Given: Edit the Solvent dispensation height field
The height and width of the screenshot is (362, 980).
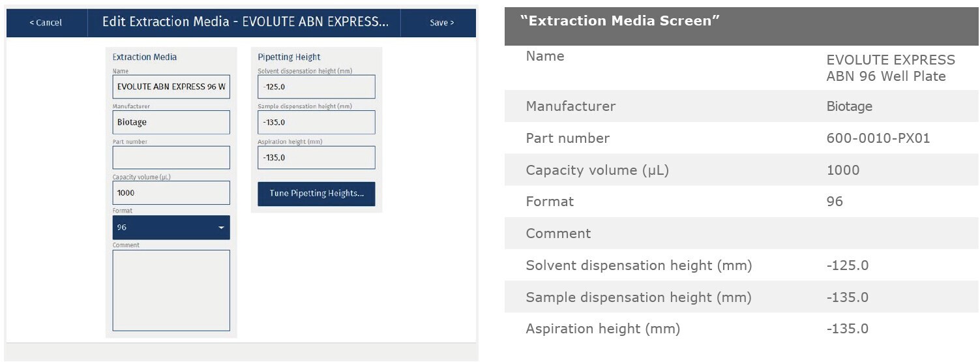Looking at the screenshot, I should point(316,87).
